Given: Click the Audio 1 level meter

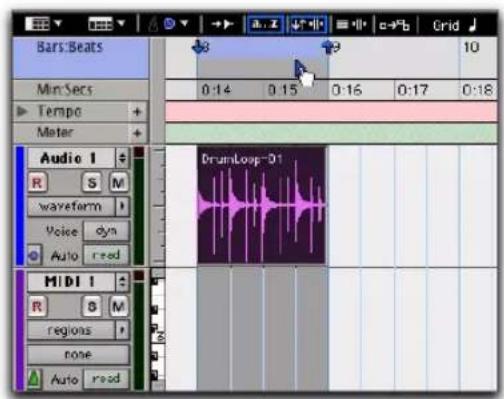Looking at the screenshot, I should pyautogui.click(x=139, y=206).
